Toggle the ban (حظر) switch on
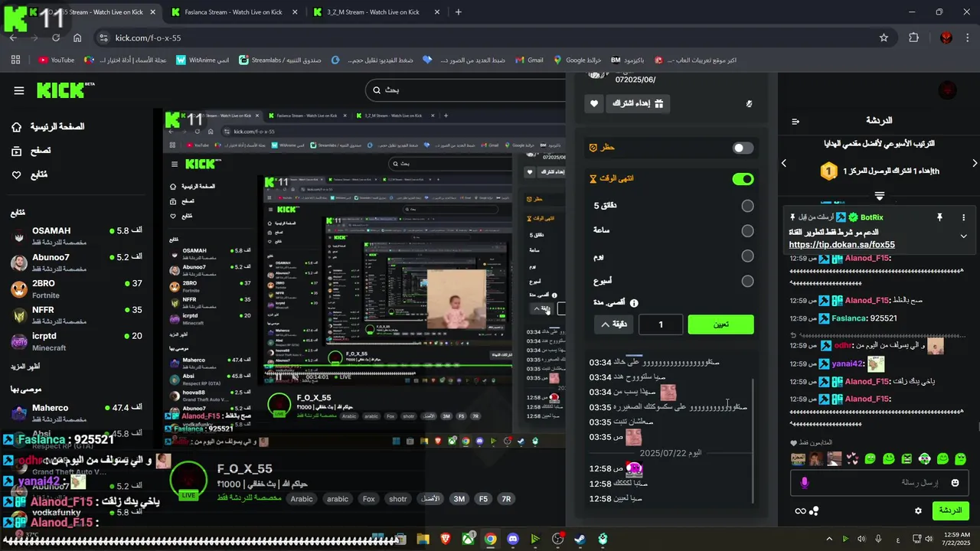This screenshot has height=551, width=980. (x=743, y=148)
